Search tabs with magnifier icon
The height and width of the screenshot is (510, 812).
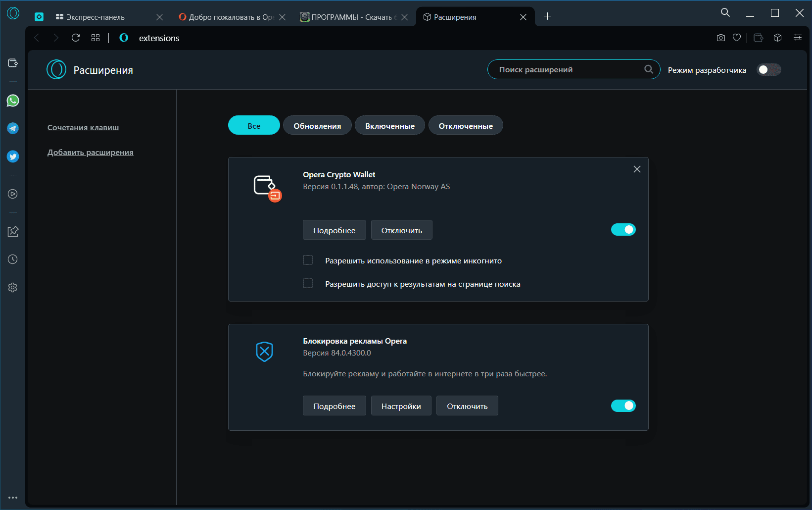coord(725,12)
